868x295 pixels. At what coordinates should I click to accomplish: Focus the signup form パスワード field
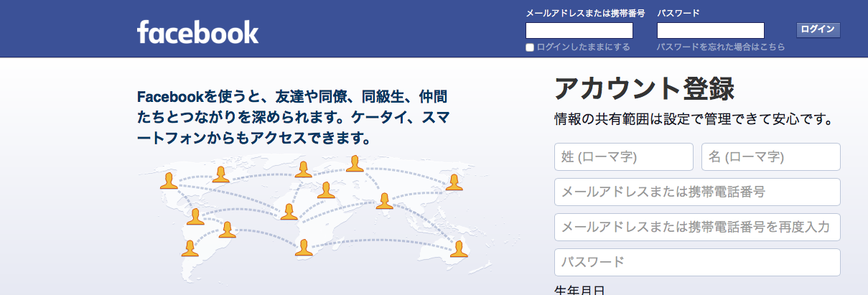point(696,262)
